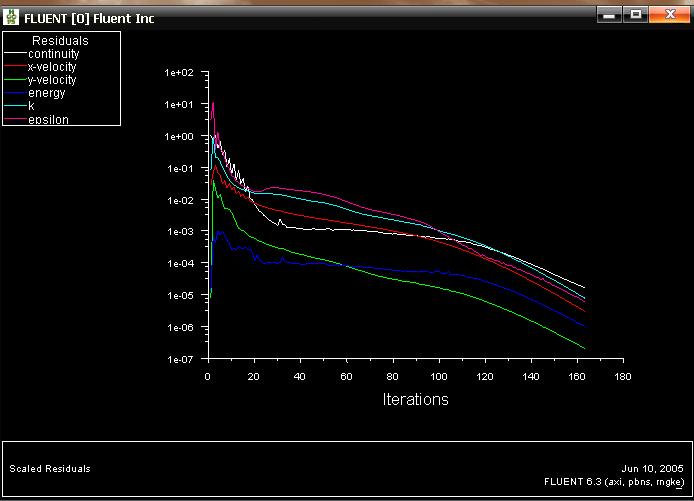
Task: Click the '1e+01' y-axis label
Action: coord(179,104)
